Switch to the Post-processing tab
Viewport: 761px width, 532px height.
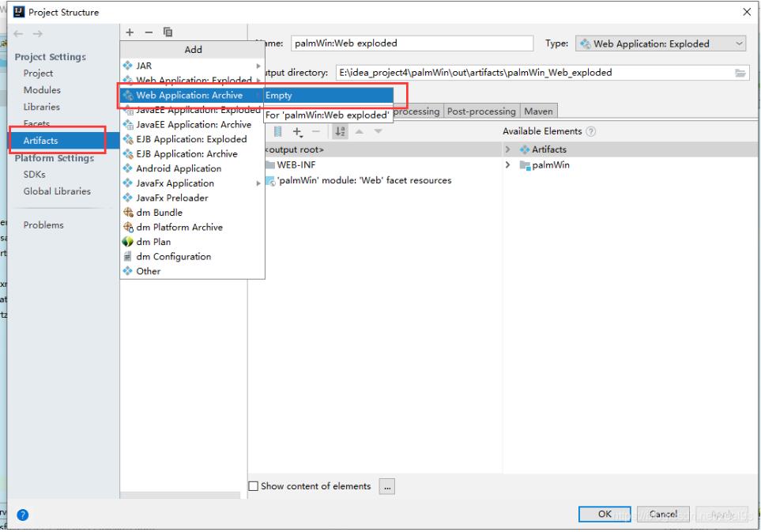481,111
